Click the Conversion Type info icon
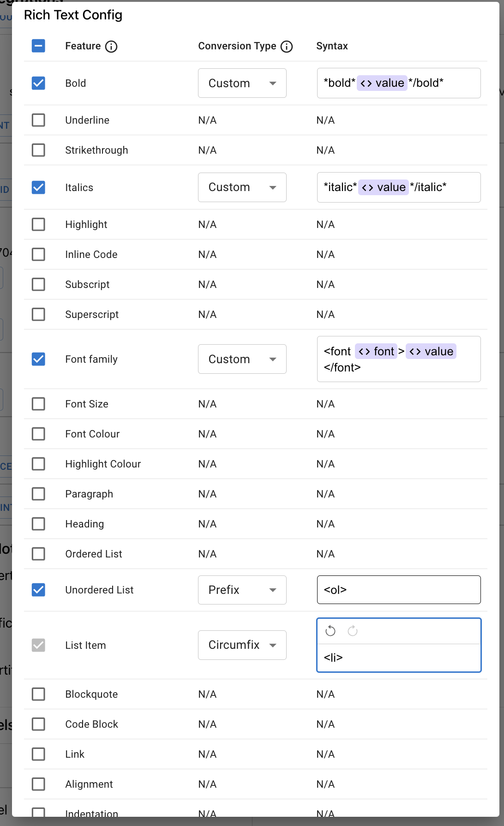Screen dimensions: 504x826 point(287,47)
